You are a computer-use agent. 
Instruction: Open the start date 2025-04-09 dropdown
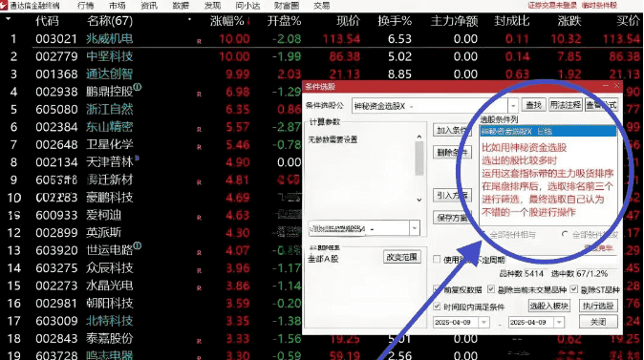click(483, 322)
